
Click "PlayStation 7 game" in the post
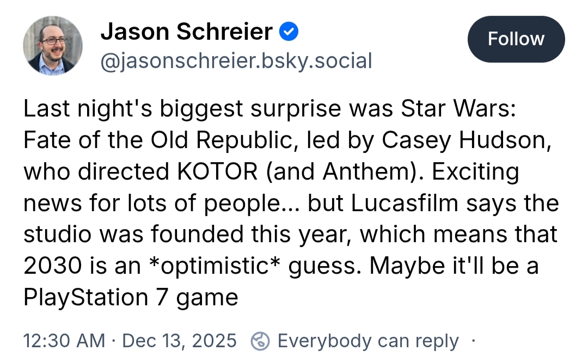(x=131, y=298)
